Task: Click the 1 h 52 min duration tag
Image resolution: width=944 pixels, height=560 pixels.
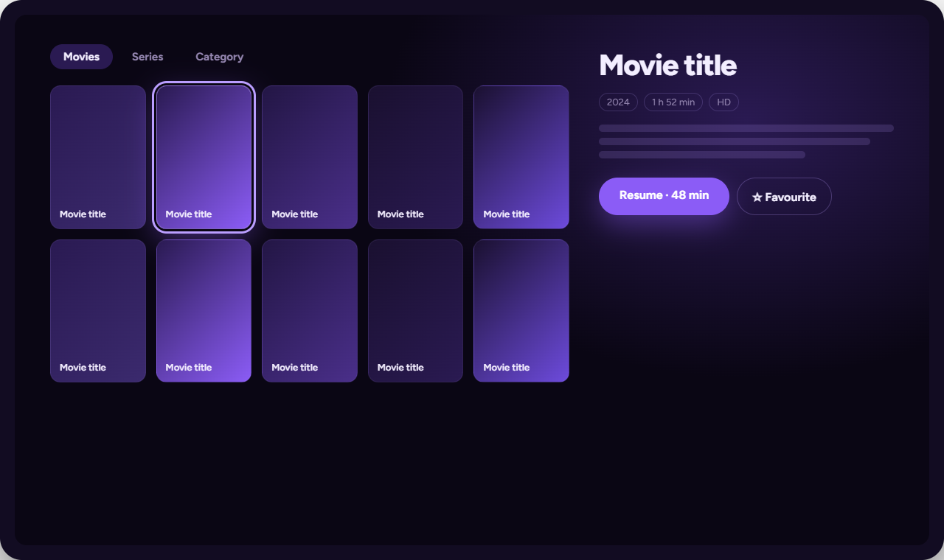Action: [673, 102]
